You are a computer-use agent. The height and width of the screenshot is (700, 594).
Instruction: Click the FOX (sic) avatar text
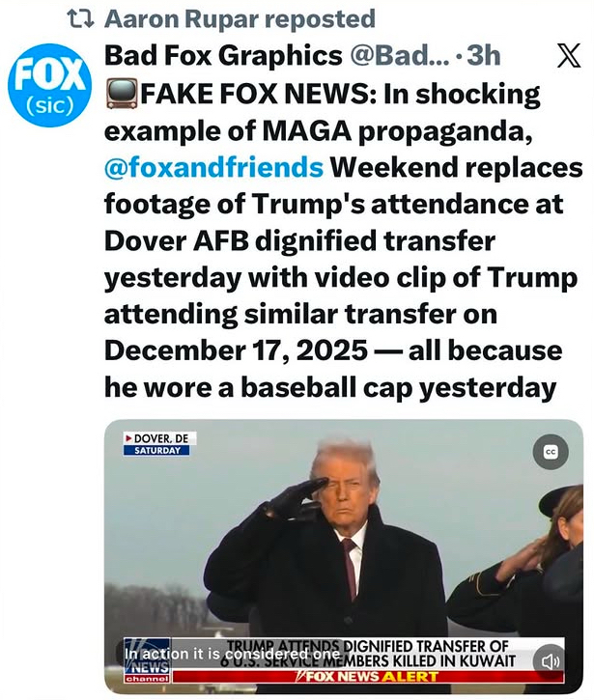[49, 87]
